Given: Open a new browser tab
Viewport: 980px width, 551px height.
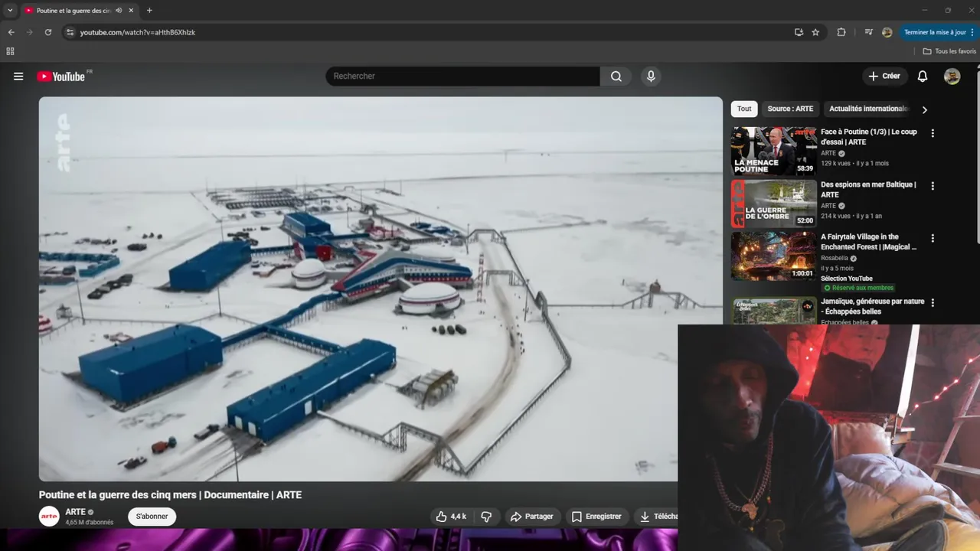Looking at the screenshot, I should (x=149, y=11).
